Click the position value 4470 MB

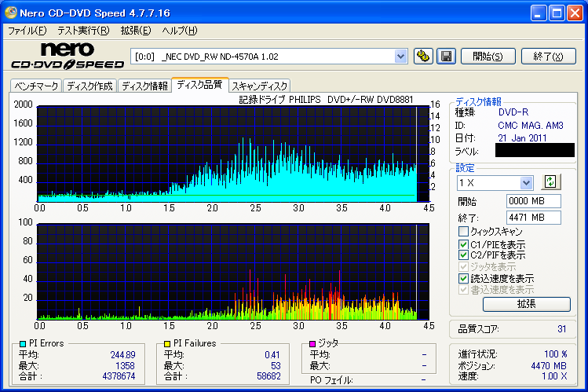[x=549, y=366]
